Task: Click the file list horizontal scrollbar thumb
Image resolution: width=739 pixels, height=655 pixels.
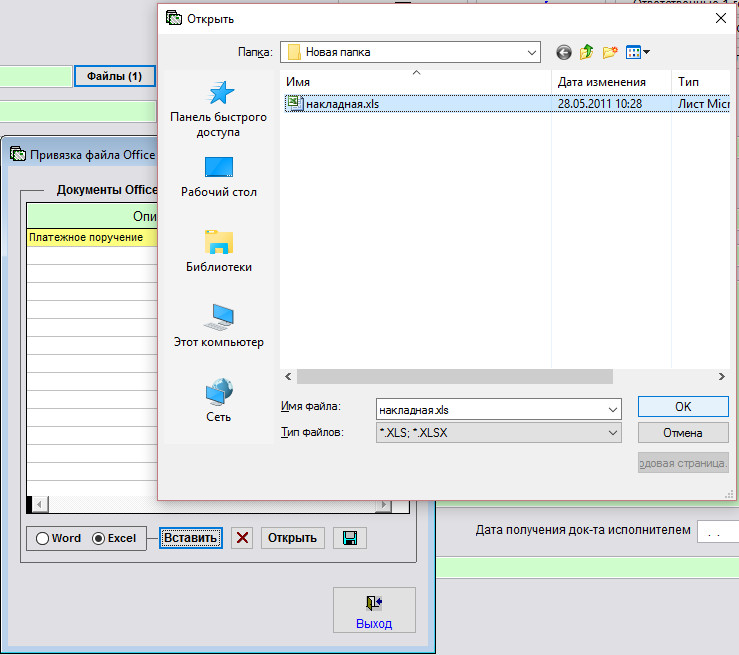Action: click(x=455, y=377)
